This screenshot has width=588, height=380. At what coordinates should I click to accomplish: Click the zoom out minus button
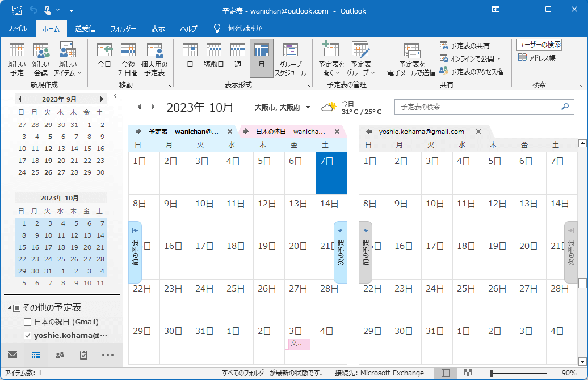[485, 373]
